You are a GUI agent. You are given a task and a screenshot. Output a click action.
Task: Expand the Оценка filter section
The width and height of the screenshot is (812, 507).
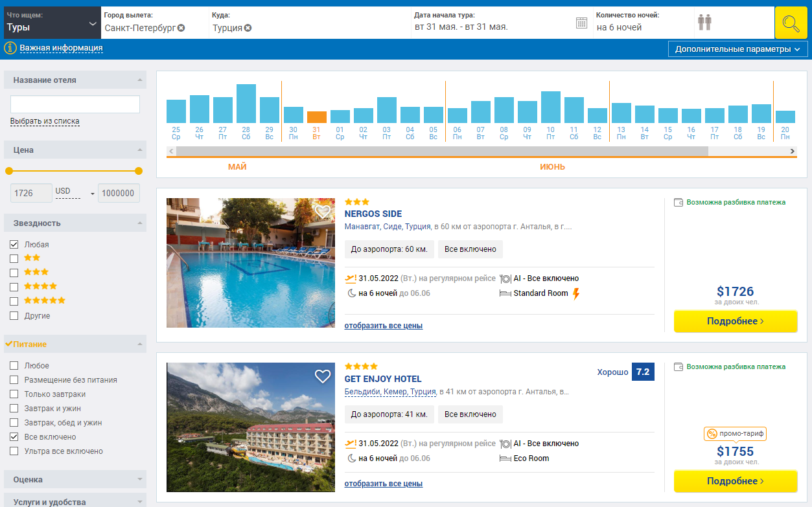(x=75, y=480)
